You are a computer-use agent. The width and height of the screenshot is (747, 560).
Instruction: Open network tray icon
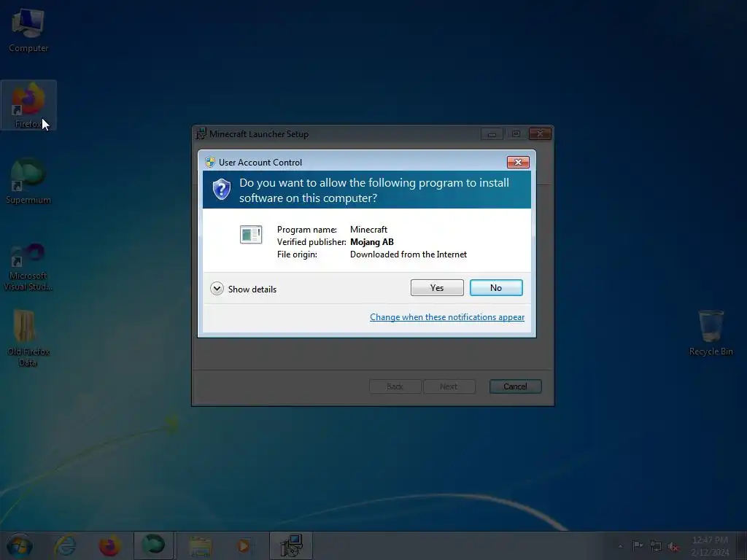click(x=656, y=546)
